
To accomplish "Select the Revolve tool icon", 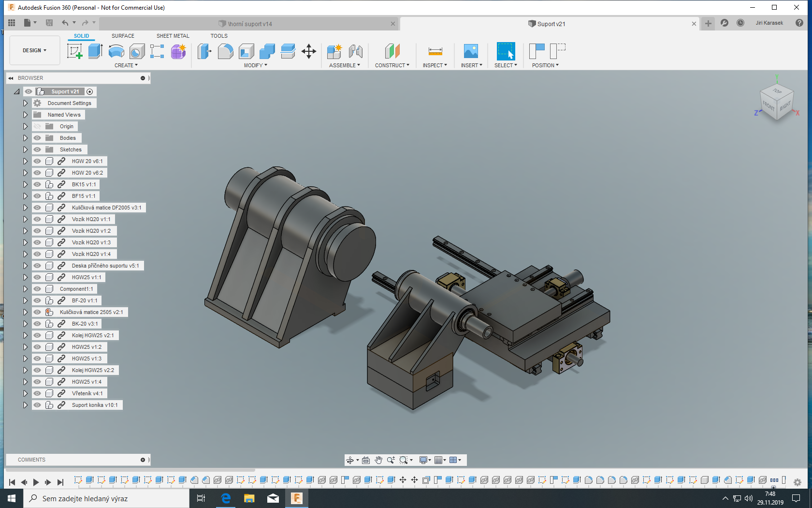I will point(116,51).
